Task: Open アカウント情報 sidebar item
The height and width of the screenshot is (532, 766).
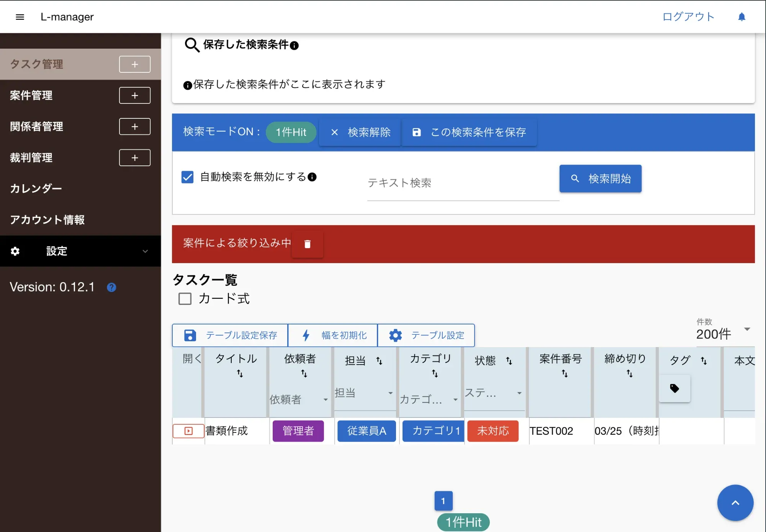Action: 47,220
